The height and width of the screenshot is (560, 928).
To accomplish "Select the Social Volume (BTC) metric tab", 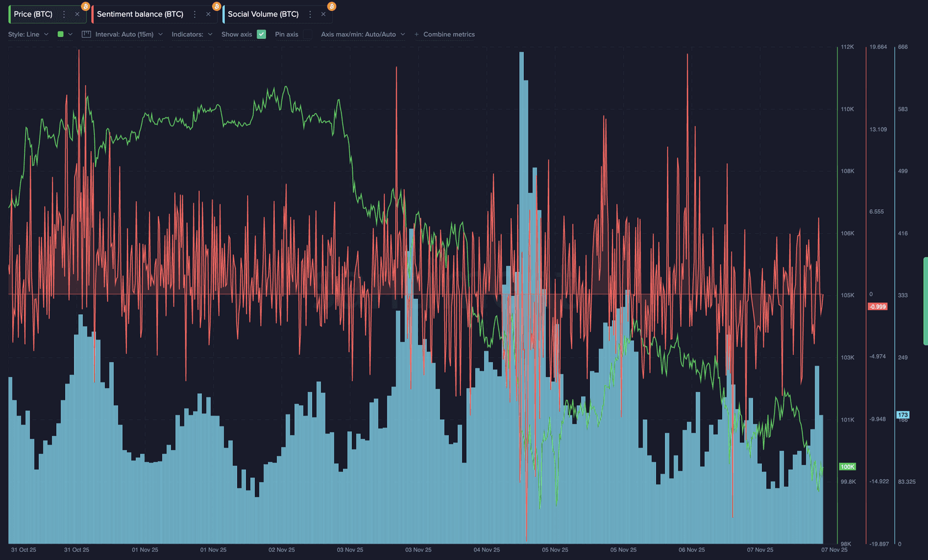I will coord(263,14).
